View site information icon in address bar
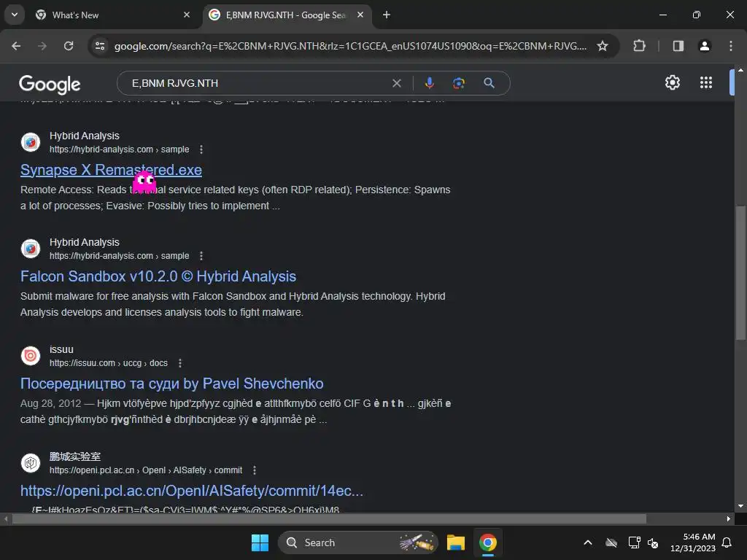747x560 pixels. 99,46
